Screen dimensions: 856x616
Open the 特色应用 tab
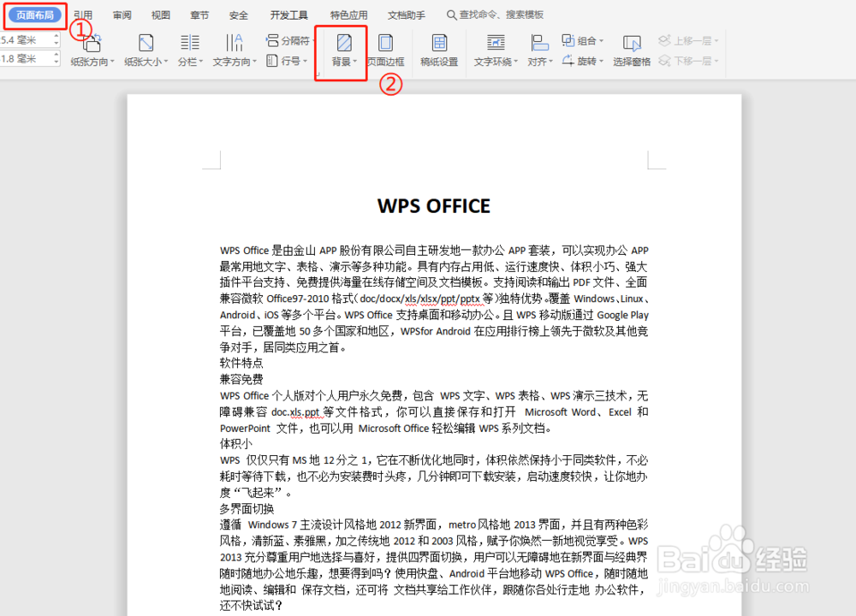349,15
